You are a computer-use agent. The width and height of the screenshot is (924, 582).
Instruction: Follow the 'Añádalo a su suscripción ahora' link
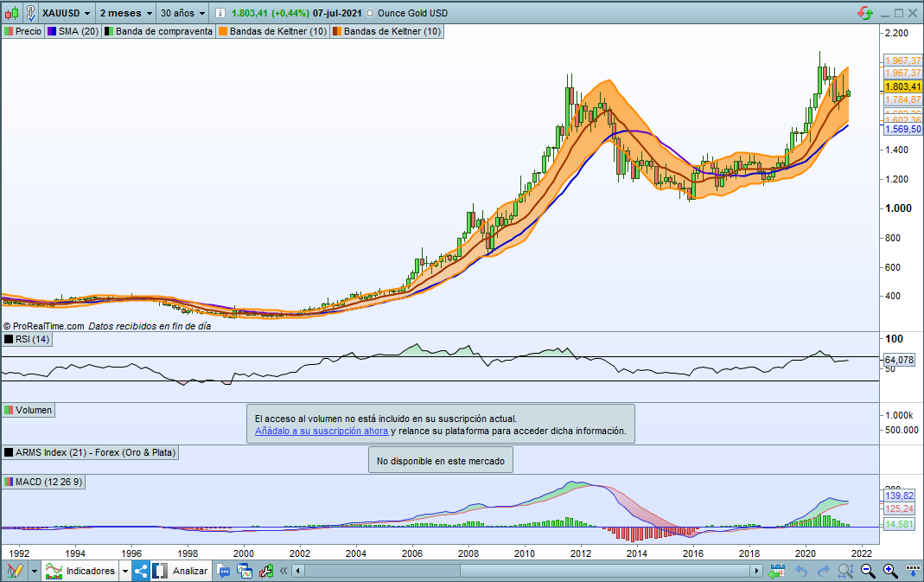[322, 431]
